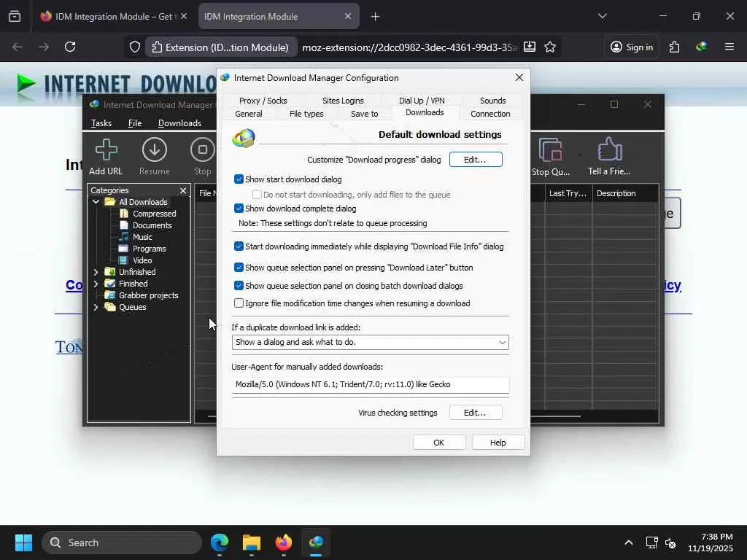Click the User-Agent text field
The width and height of the screenshot is (747, 560).
pos(370,385)
